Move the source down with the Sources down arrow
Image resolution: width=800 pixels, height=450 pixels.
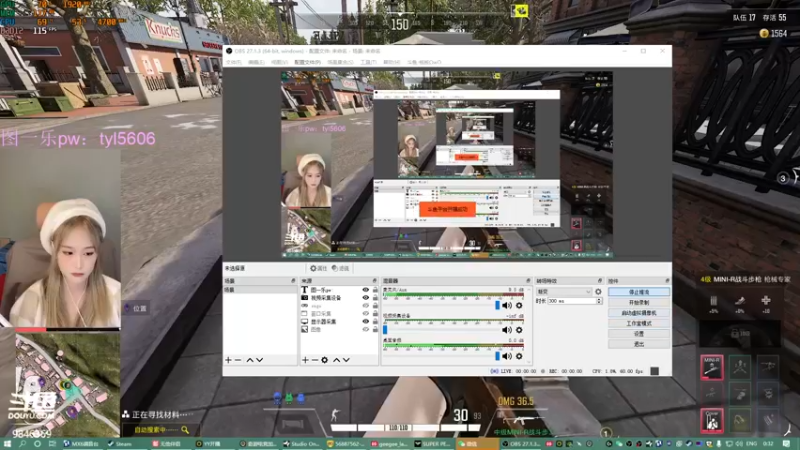346,360
